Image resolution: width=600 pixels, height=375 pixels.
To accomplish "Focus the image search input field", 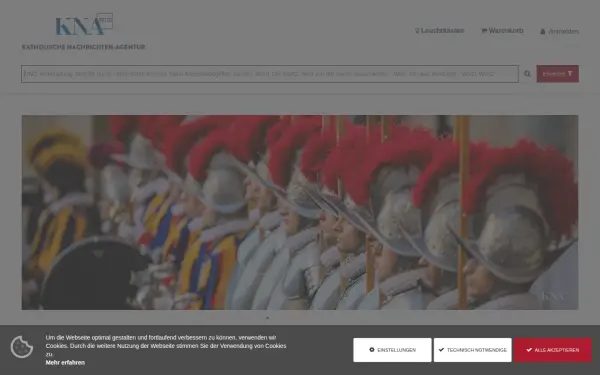I will tap(270, 74).
